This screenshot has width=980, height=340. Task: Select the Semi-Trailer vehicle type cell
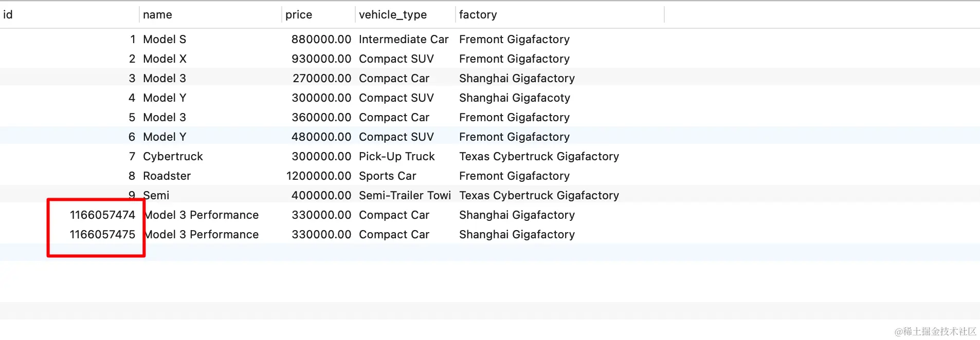405,196
